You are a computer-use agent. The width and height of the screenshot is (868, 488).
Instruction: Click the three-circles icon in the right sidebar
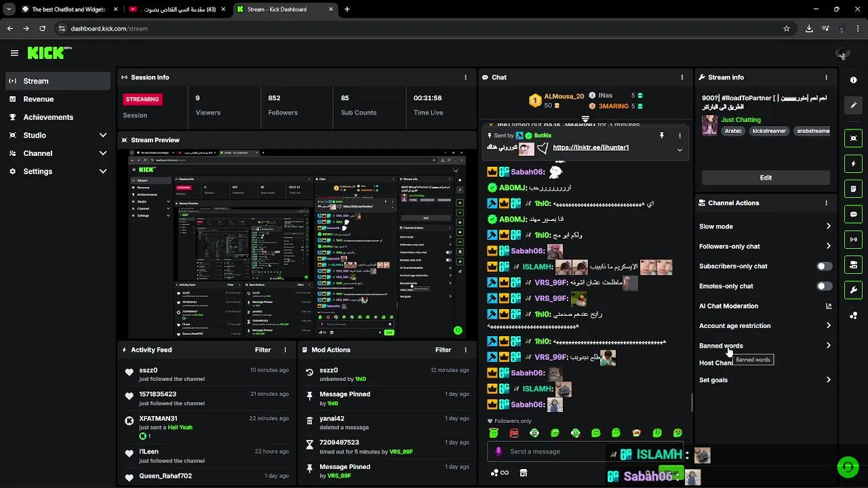point(853,315)
